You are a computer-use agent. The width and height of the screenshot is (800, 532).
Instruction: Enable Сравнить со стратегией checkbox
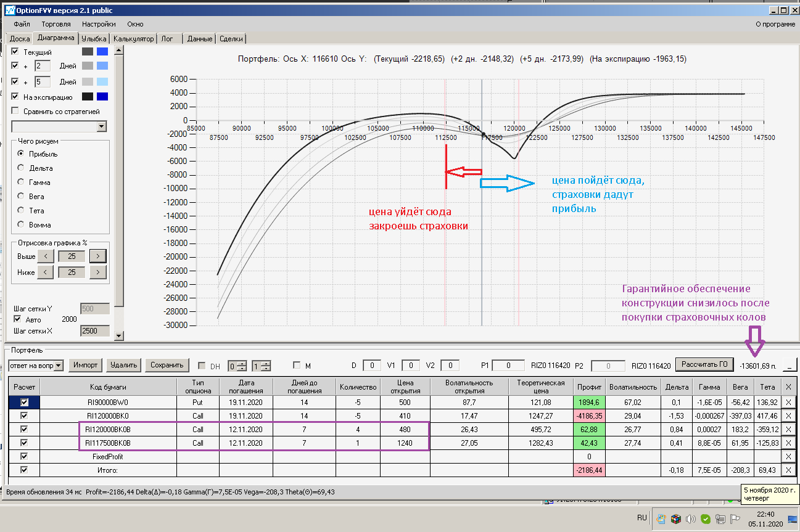click(15, 112)
